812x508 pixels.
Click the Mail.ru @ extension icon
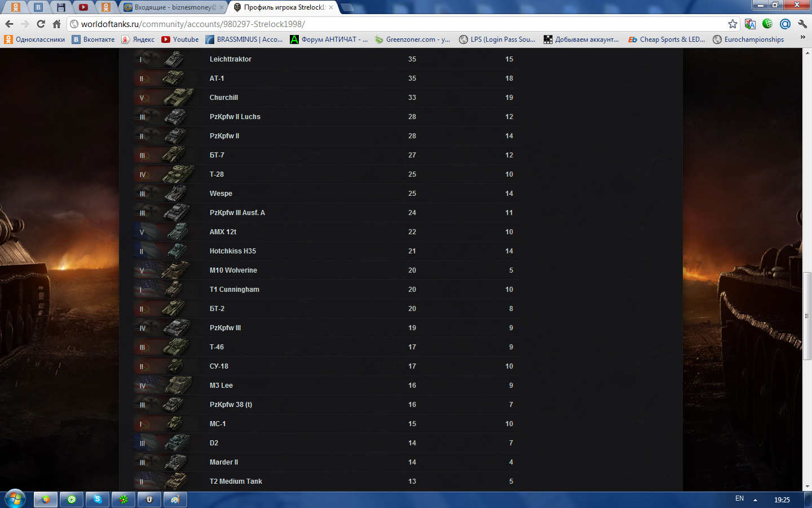785,24
